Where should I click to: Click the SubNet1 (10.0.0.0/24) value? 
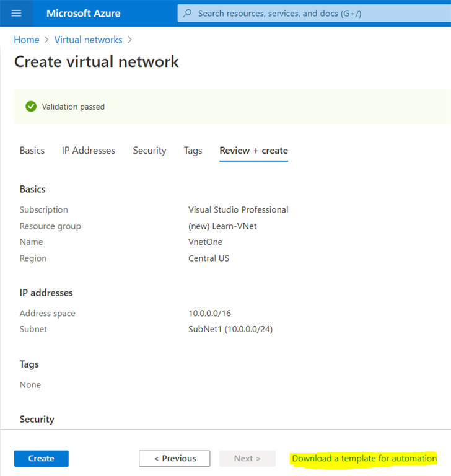[x=230, y=329]
